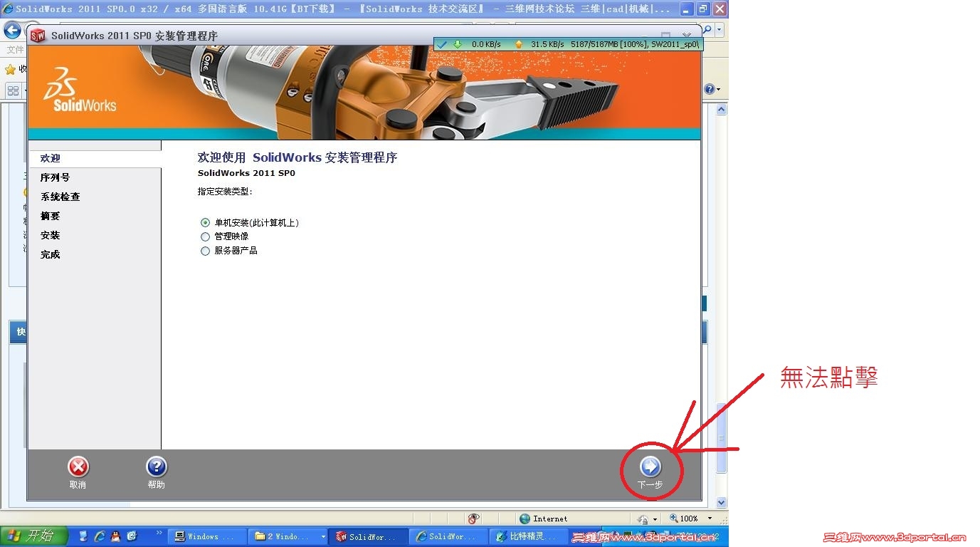Go to the 安装 step in sidebar

pos(51,235)
